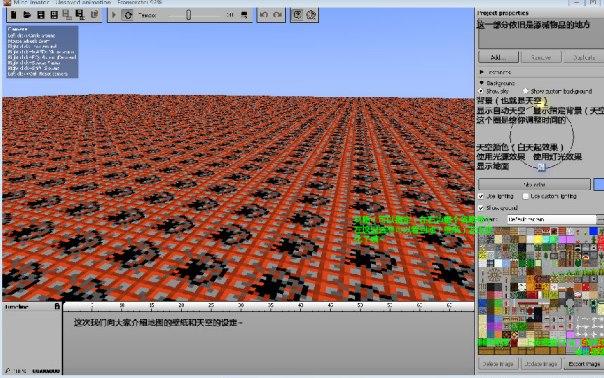Viewport: 604px width, 378px height.
Task: Toggle the Use lighting checkbox
Action: [x=481, y=196]
